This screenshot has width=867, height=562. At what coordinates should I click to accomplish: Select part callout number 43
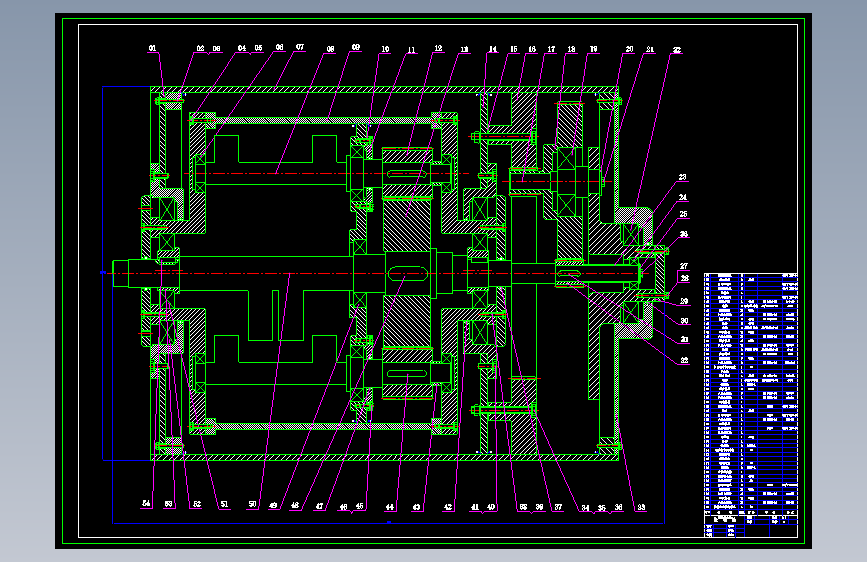416,507
